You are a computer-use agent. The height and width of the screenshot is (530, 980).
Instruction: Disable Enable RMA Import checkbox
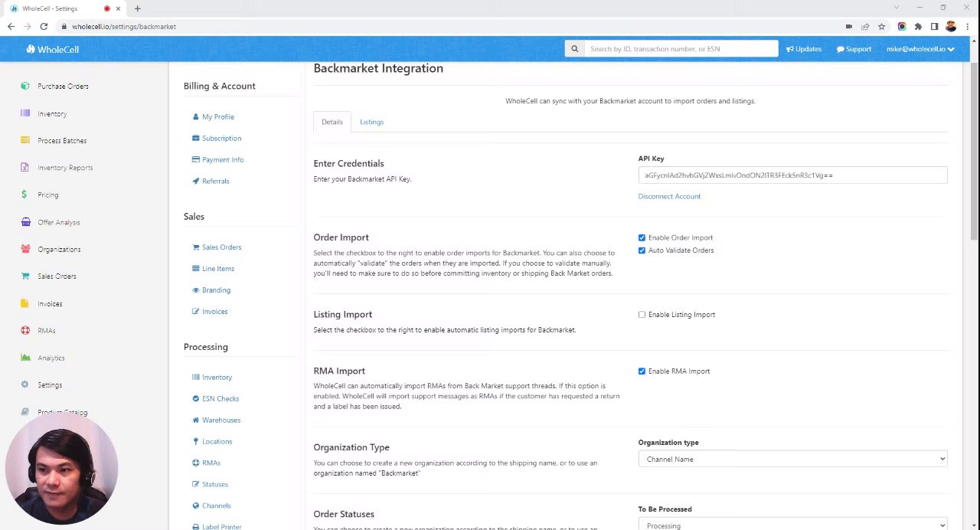pyautogui.click(x=642, y=371)
